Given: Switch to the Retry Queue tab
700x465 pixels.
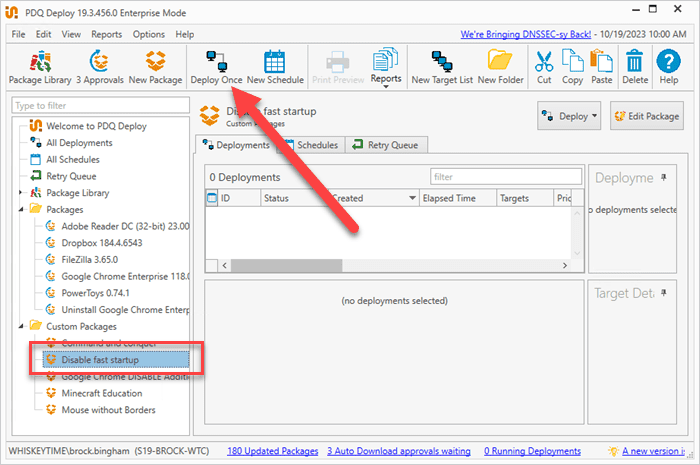Looking at the screenshot, I should [386, 145].
